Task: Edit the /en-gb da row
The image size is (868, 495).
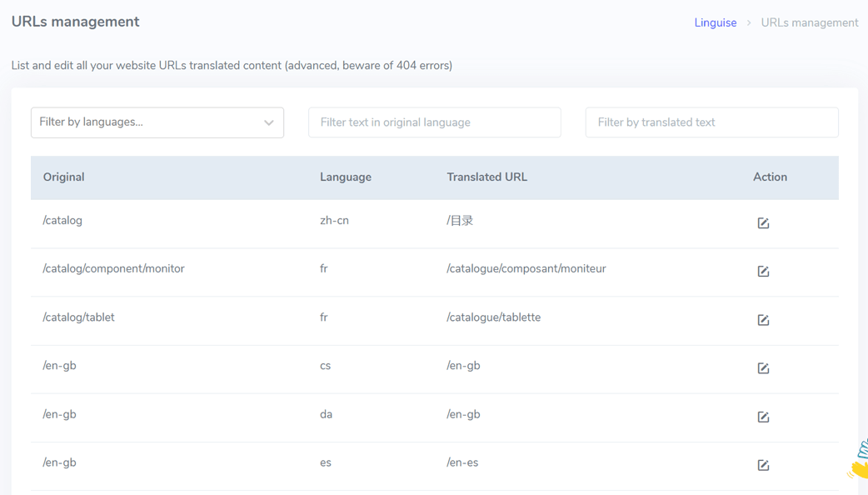Action: coord(763,417)
